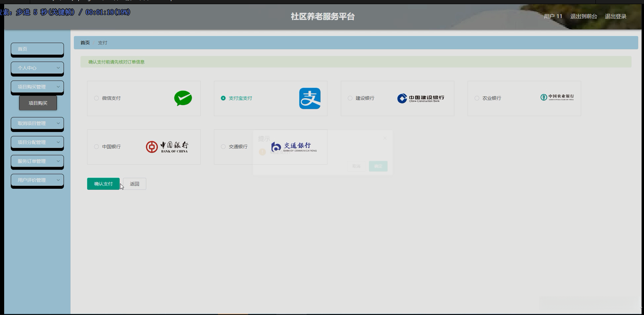This screenshot has height=315, width=644.
Task: Expand the 个人中心 sidebar chevron
Action: pyautogui.click(x=58, y=68)
